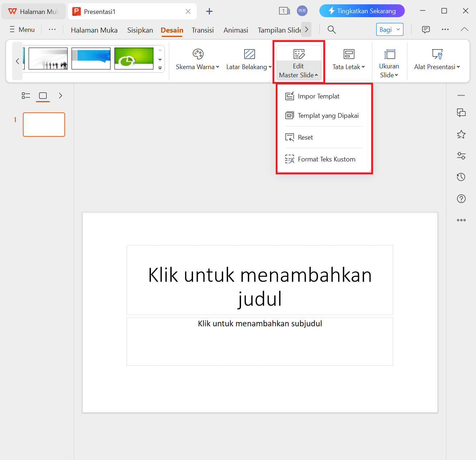This screenshot has height=460, width=476.
Task: Select the slide thumbnail view toggle
Action: pyautogui.click(x=43, y=96)
